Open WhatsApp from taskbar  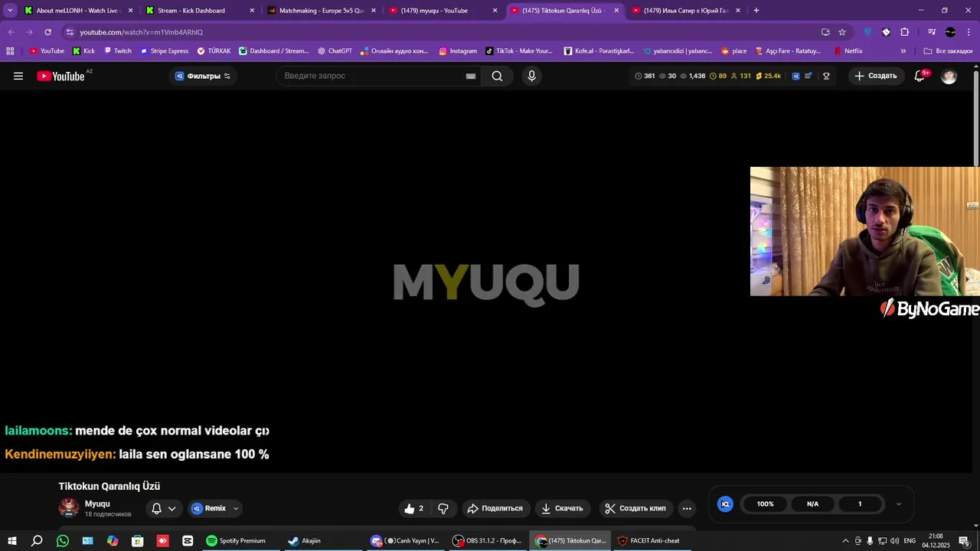click(x=63, y=541)
